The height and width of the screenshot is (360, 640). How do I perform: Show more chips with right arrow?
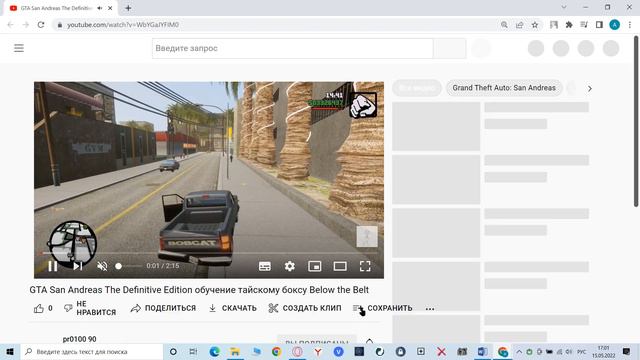[589, 88]
